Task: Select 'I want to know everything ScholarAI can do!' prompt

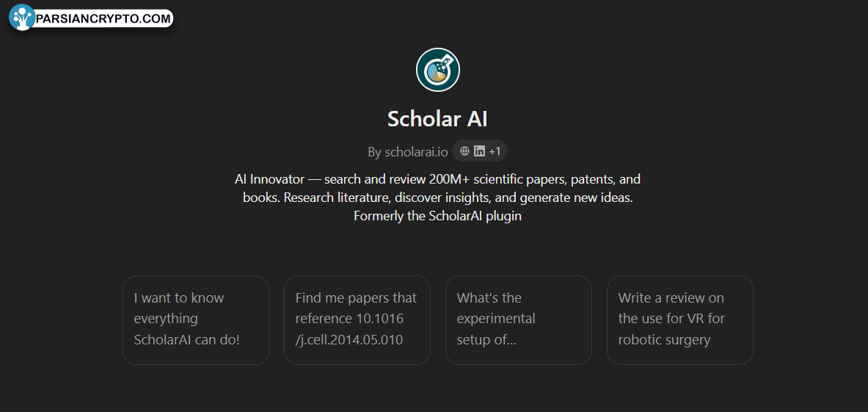Action: tap(195, 320)
